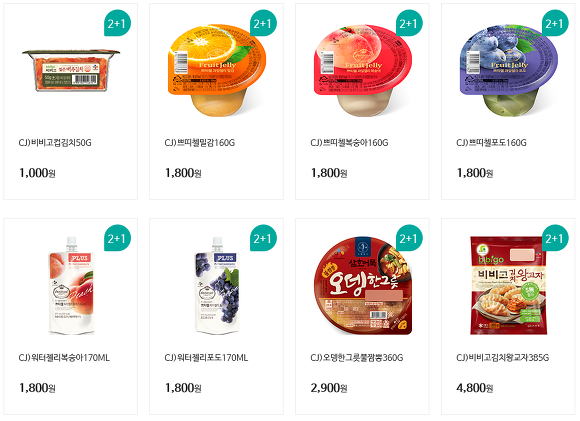The image size is (580, 421).
Task: View the 오뎅한그릇 bowl product image
Action: click(362, 286)
